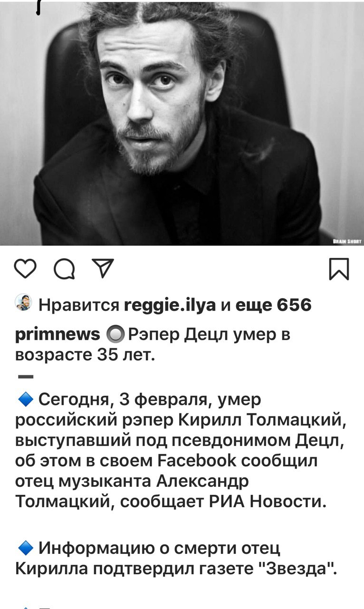Save the post with the bookmark icon
364x609 pixels.
(339, 270)
